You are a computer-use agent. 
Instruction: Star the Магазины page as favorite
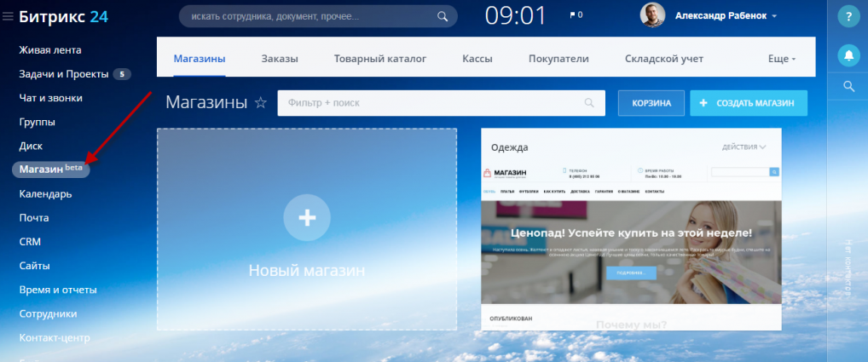tap(260, 103)
